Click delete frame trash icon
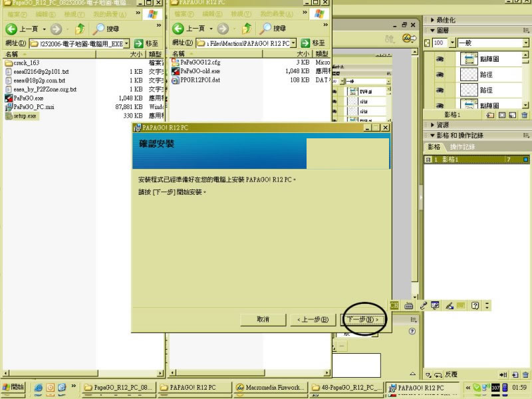532x399 pixels. 525,375
